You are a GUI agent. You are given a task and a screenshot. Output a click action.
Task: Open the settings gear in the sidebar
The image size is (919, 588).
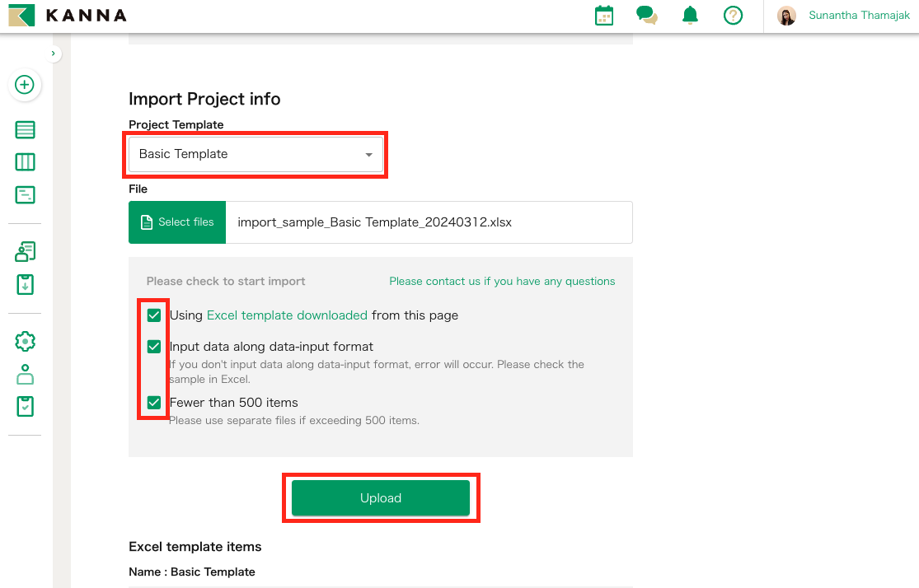(x=26, y=341)
